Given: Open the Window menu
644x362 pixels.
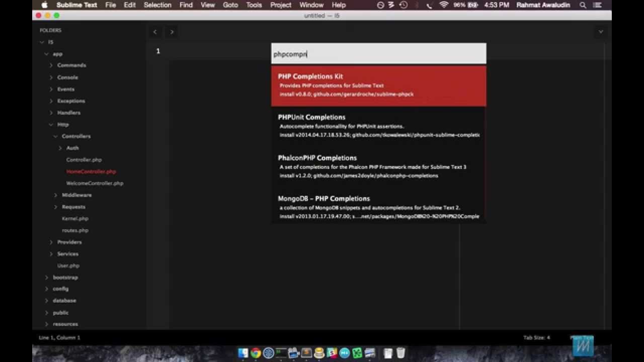Looking at the screenshot, I should pyautogui.click(x=311, y=5).
